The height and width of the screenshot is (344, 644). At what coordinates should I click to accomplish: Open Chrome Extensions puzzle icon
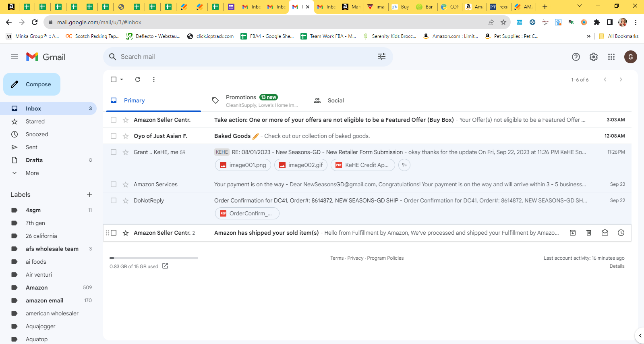point(597,22)
